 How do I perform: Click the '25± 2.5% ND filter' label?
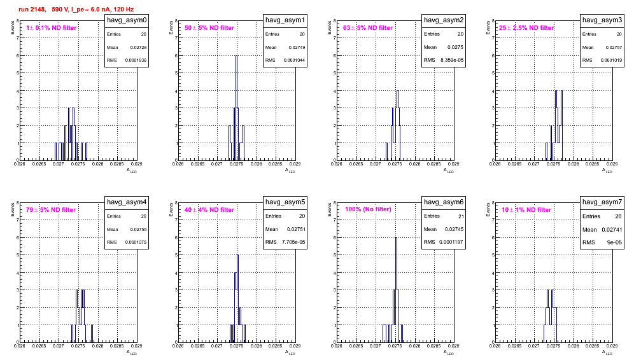[526, 27]
